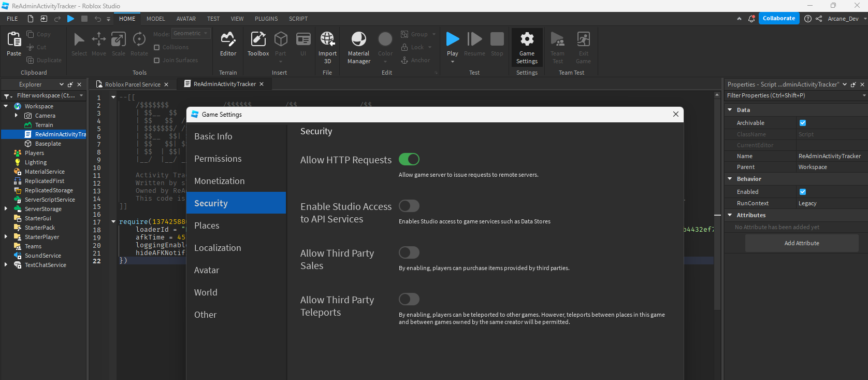Turn off Allow HTTP Requests
The image size is (868, 380).
point(409,160)
